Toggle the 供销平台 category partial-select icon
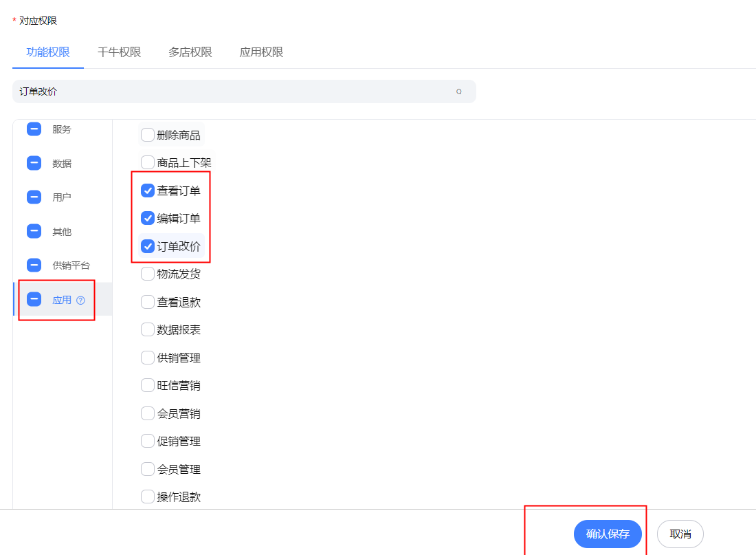This screenshot has width=756, height=555. (x=34, y=265)
